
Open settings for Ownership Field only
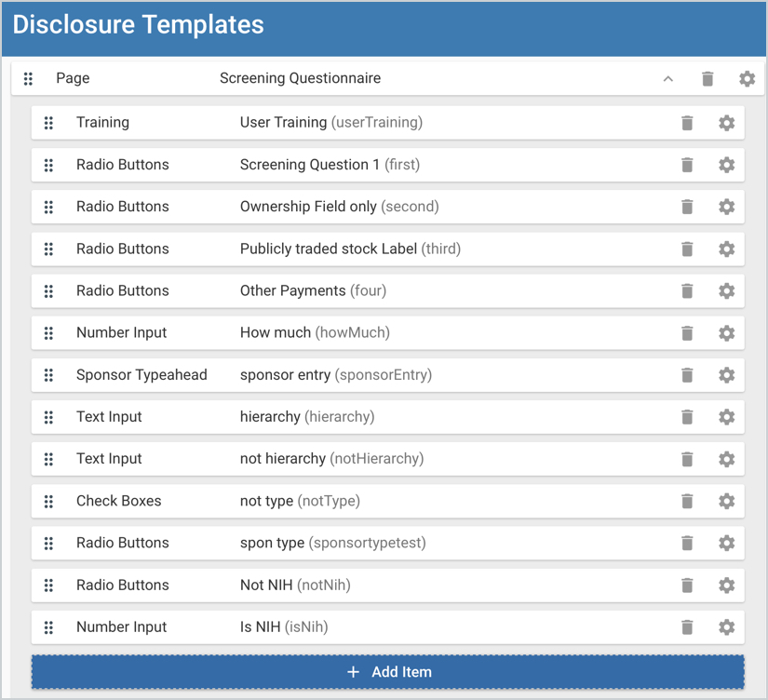pyautogui.click(x=726, y=207)
